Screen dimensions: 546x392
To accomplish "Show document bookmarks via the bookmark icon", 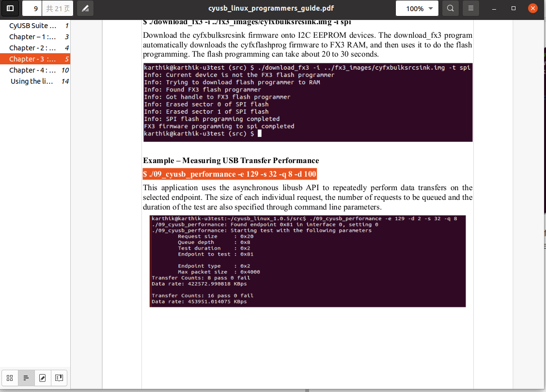I will [59, 378].
